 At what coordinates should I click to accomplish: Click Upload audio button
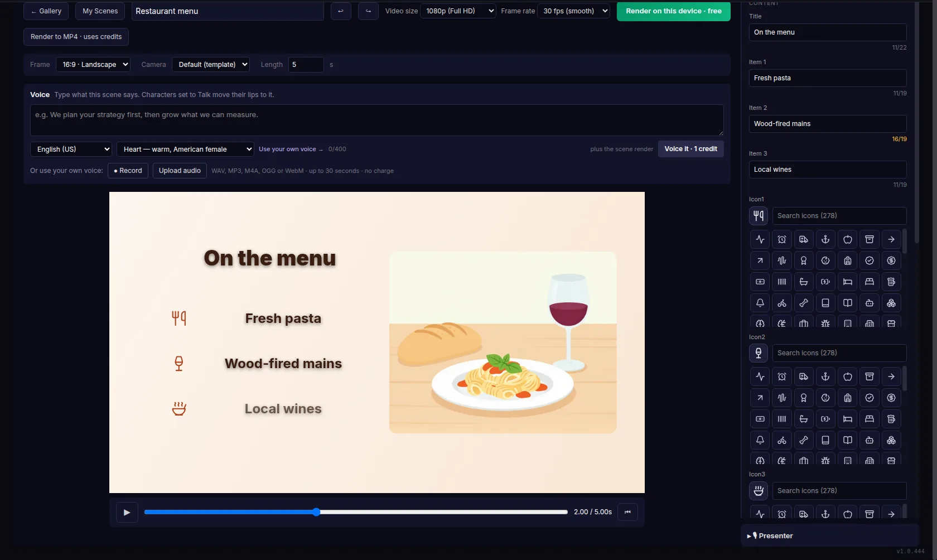[x=180, y=171]
